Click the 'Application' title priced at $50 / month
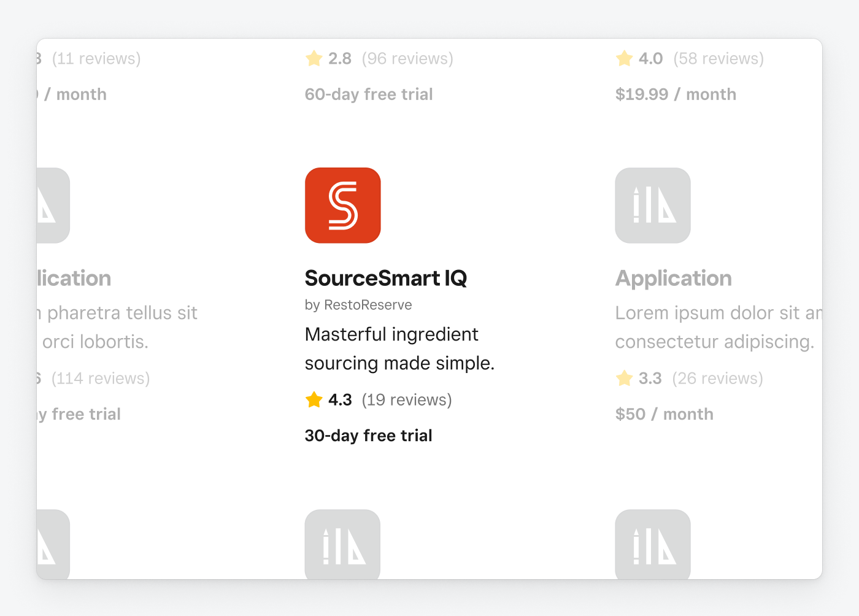The image size is (859, 616). [x=674, y=279]
